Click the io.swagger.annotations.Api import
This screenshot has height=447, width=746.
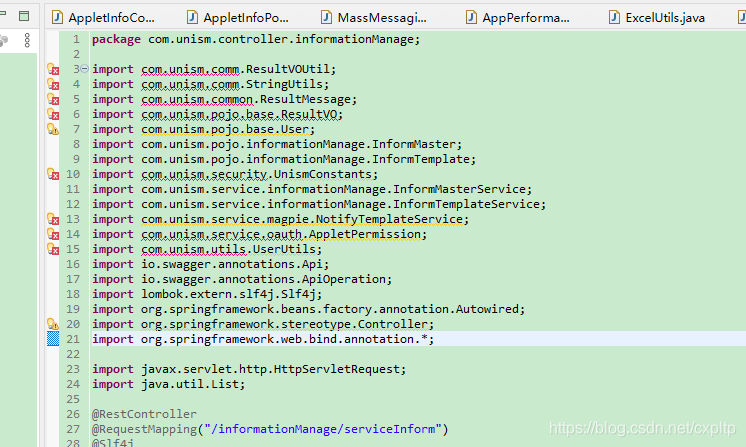(210, 264)
